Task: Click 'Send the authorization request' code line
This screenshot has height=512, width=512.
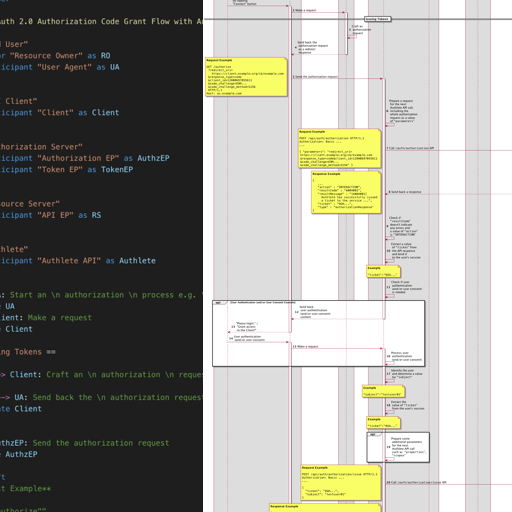Action: click(x=85, y=443)
